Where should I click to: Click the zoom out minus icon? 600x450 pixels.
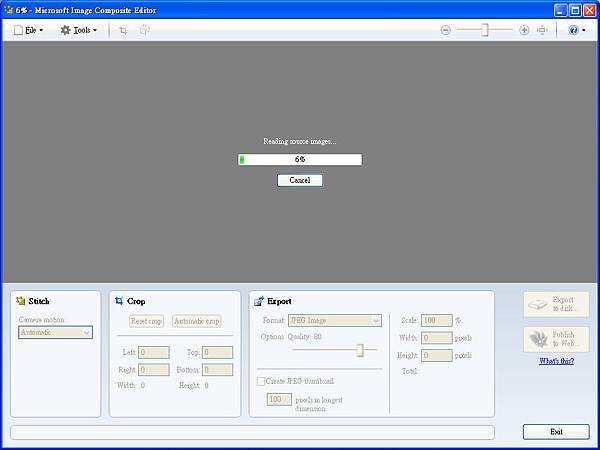pyautogui.click(x=445, y=30)
